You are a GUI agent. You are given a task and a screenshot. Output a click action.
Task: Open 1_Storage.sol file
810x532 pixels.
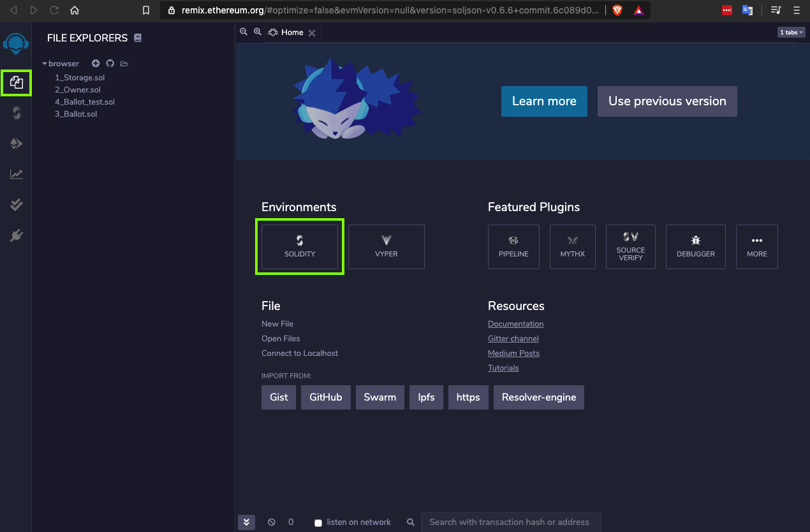pyautogui.click(x=80, y=77)
